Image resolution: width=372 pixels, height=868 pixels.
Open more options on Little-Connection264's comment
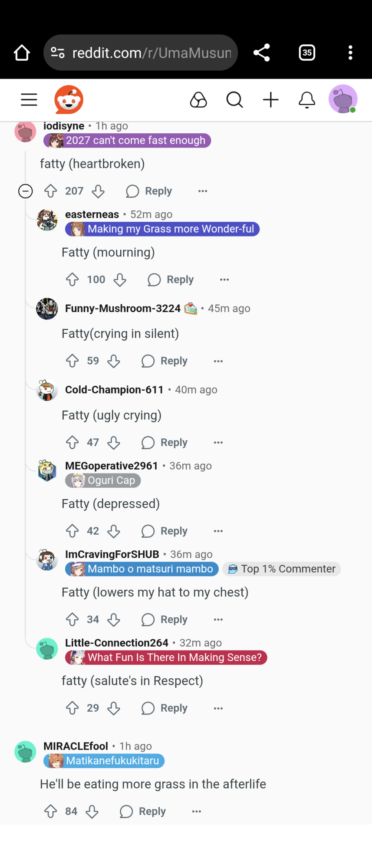(x=218, y=708)
